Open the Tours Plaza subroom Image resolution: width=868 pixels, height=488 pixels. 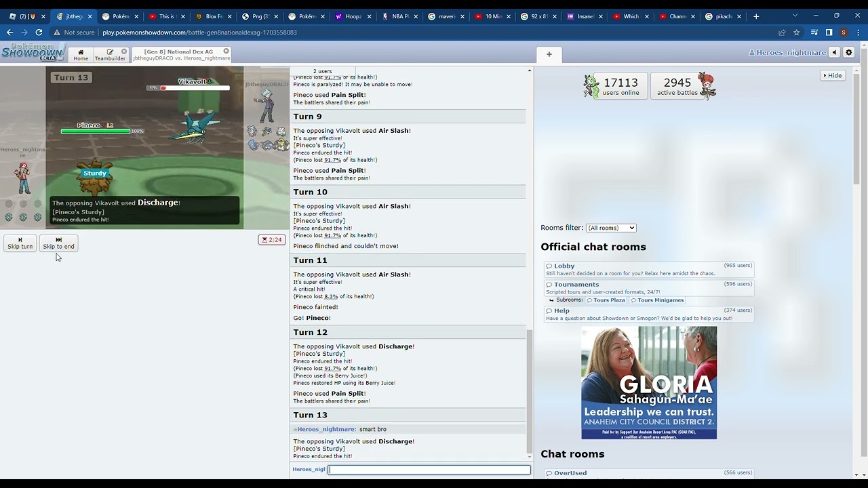(x=606, y=300)
